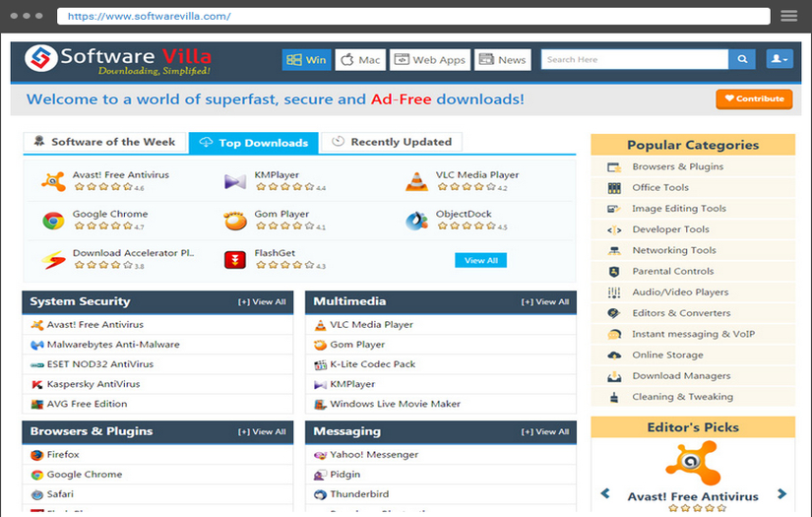Click the Image Editing Tools category icon
This screenshot has width=812, height=517.
coord(614,209)
